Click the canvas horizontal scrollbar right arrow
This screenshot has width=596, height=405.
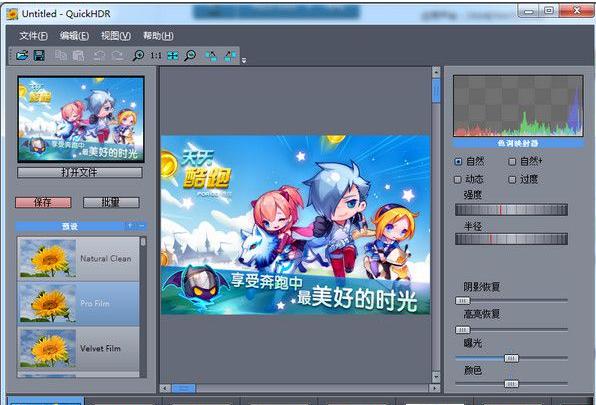435,388
